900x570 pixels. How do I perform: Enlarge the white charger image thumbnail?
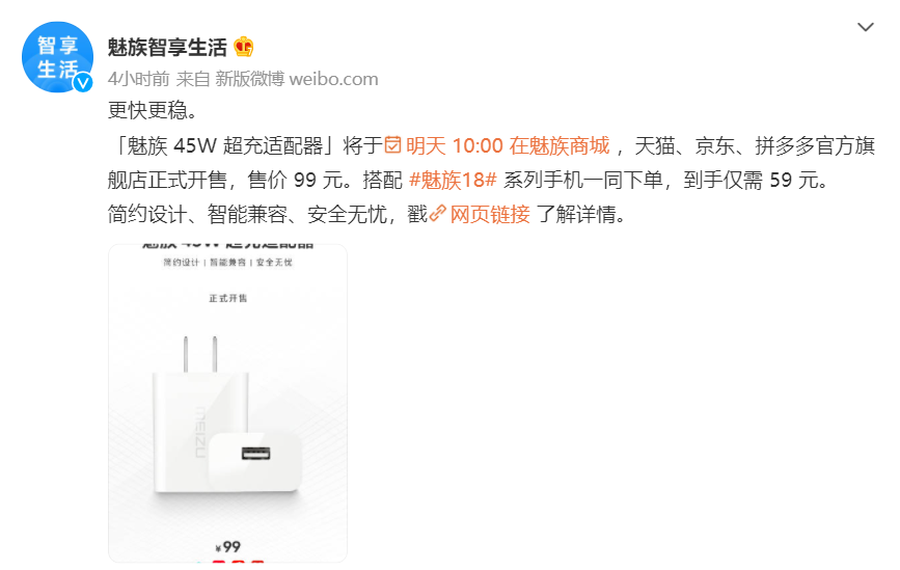(x=228, y=404)
